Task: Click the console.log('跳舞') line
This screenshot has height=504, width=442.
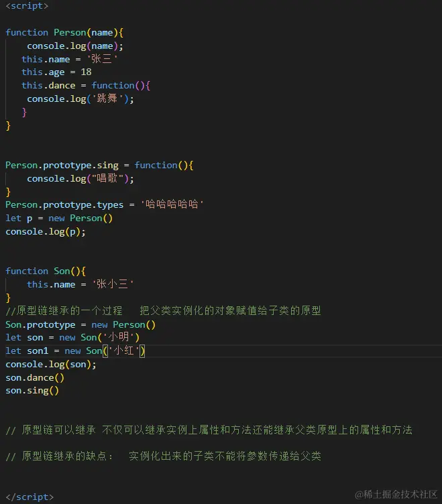Action: [80, 99]
